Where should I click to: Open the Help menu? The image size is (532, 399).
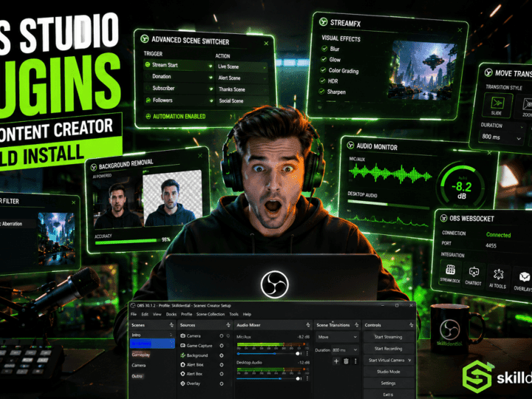[247, 314]
